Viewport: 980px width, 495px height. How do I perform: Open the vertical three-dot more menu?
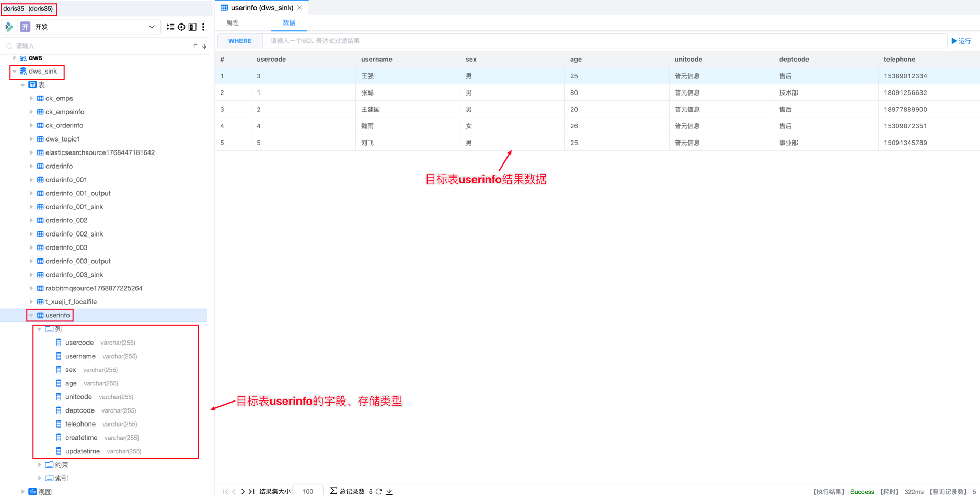pyautogui.click(x=203, y=27)
